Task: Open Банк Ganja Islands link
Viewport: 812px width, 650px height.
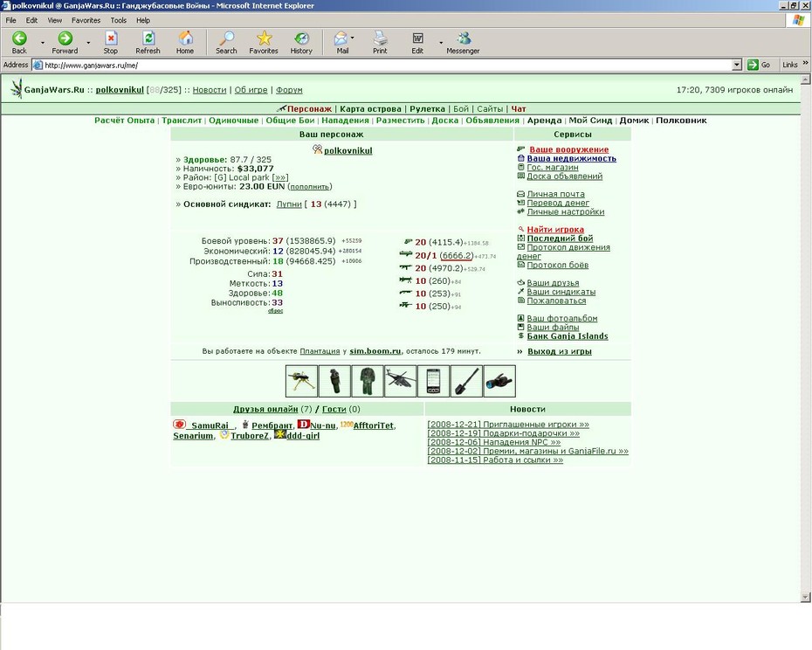Action: tap(567, 335)
